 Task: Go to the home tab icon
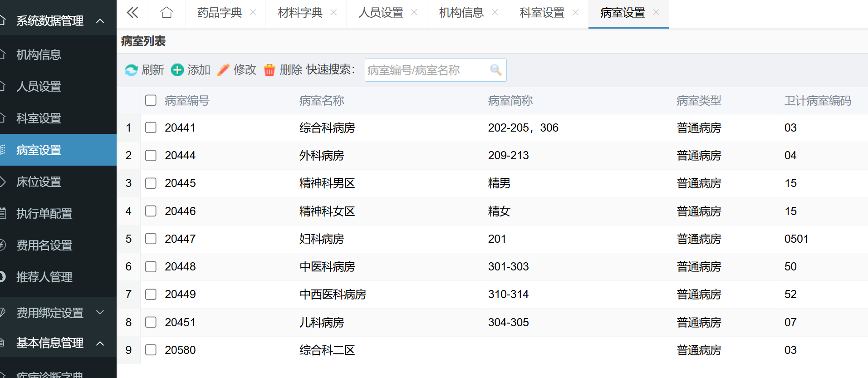pos(167,13)
